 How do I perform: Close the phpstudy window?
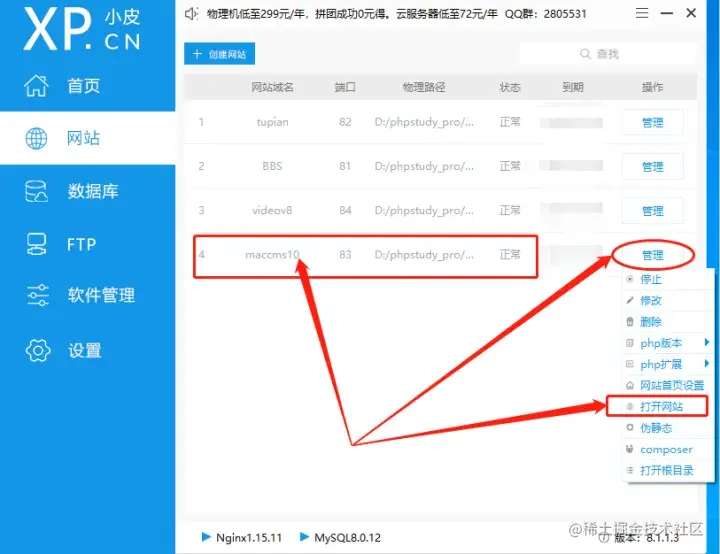coord(691,13)
